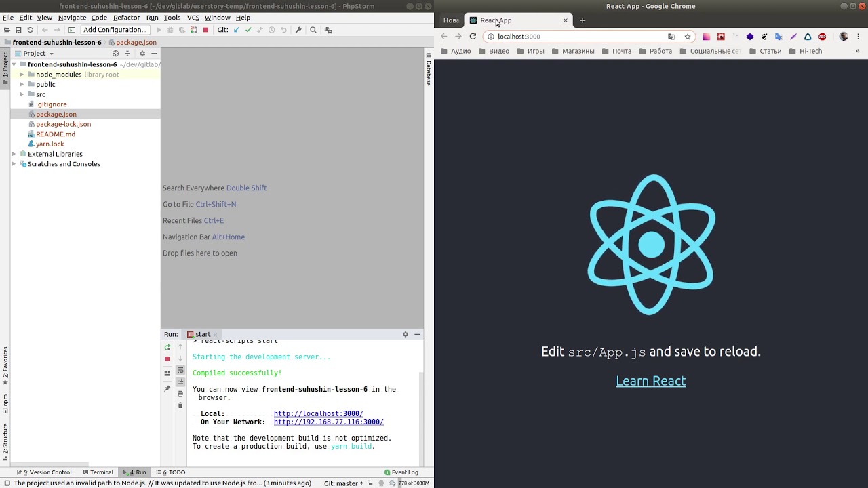Open Project panel gear settings
The height and width of the screenshot is (488, 868).
pos(142,54)
